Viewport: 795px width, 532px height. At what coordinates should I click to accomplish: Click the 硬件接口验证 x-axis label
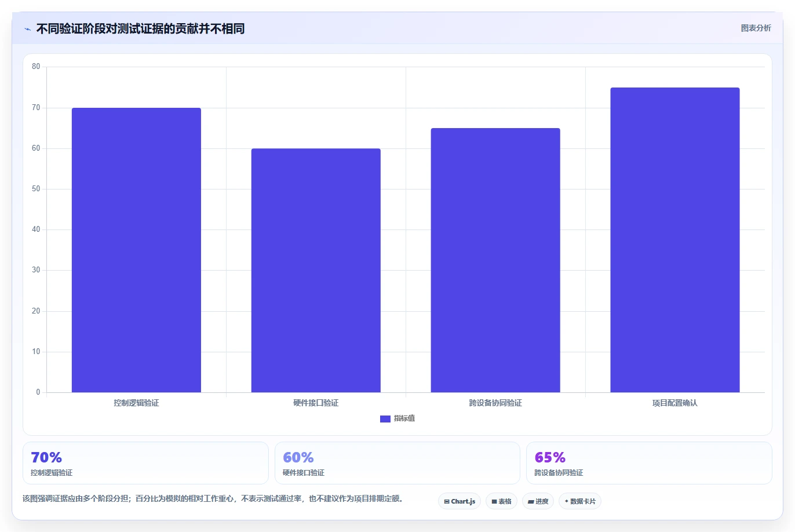(x=316, y=403)
